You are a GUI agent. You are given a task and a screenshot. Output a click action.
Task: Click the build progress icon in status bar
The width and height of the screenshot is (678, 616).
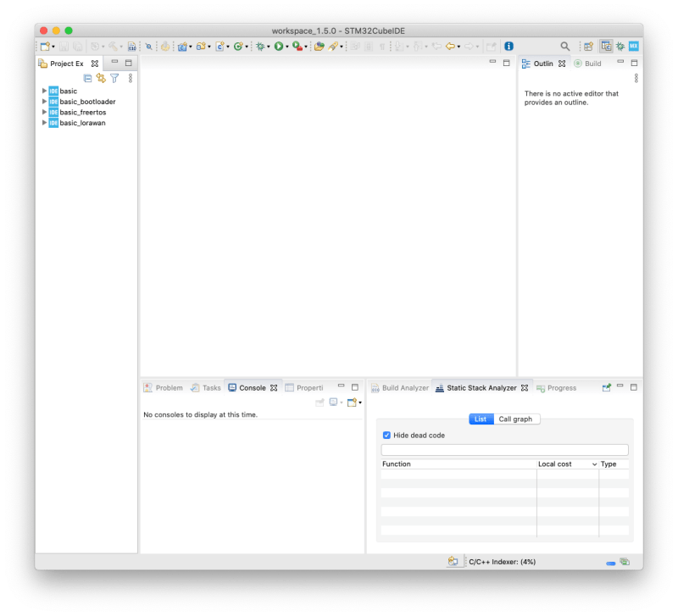click(x=625, y=562)
